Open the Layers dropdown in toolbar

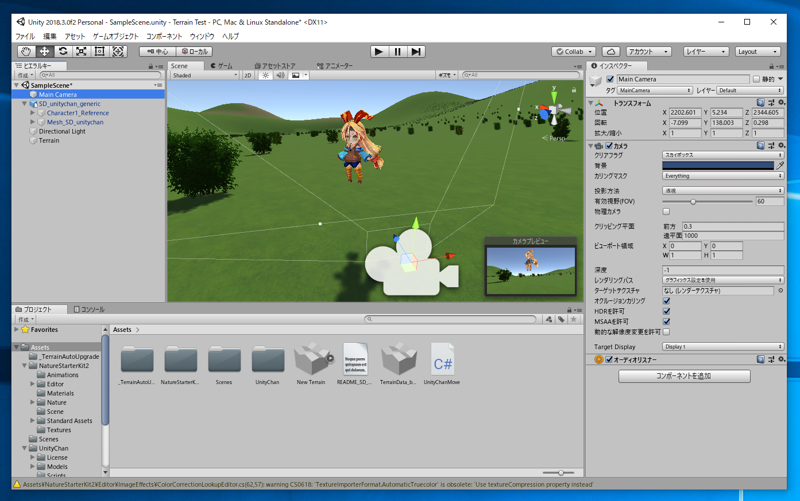(x=706, y=52)
